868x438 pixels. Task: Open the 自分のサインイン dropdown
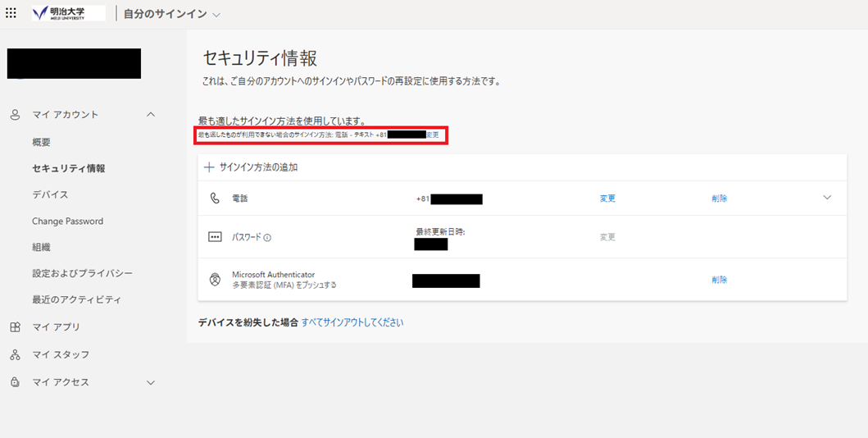216,15
